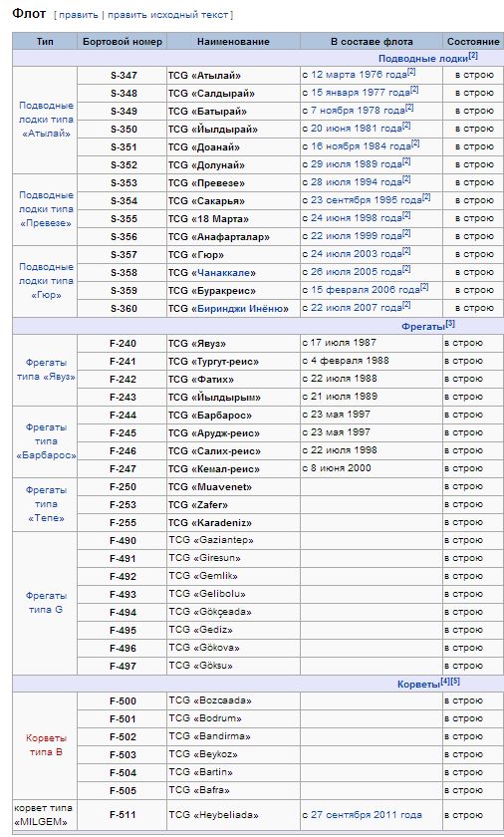
Task: Click the '16 ноября 1984 года' date link
Action: pos(361,146)
